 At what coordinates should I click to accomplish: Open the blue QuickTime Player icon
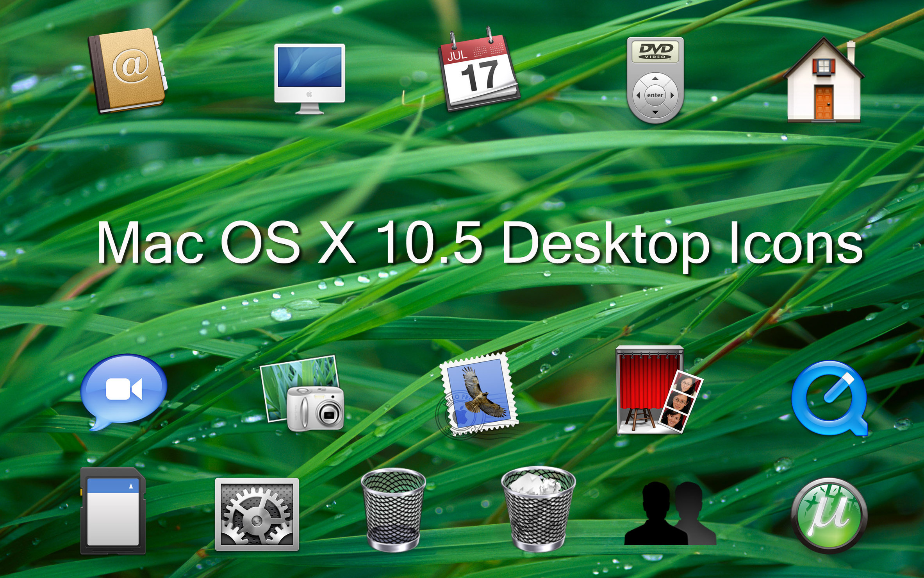click(x=830, y=398)
